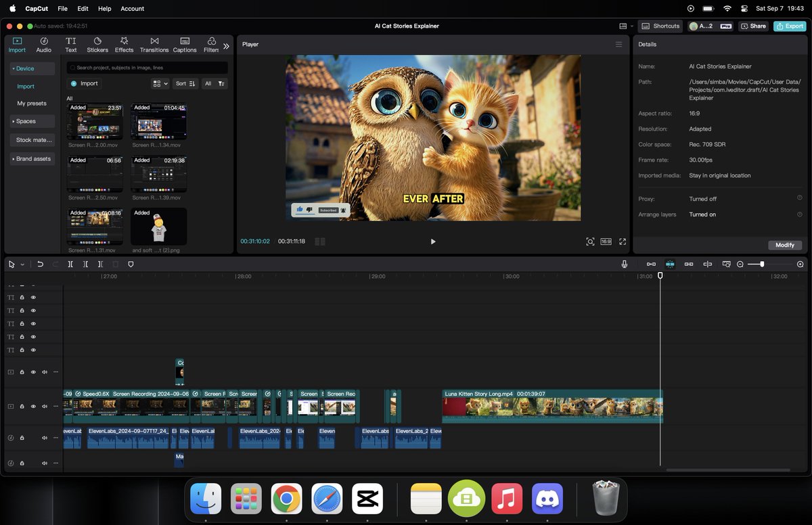
Task: Open the grid view layout dropdown
Action: pos(160,83)
